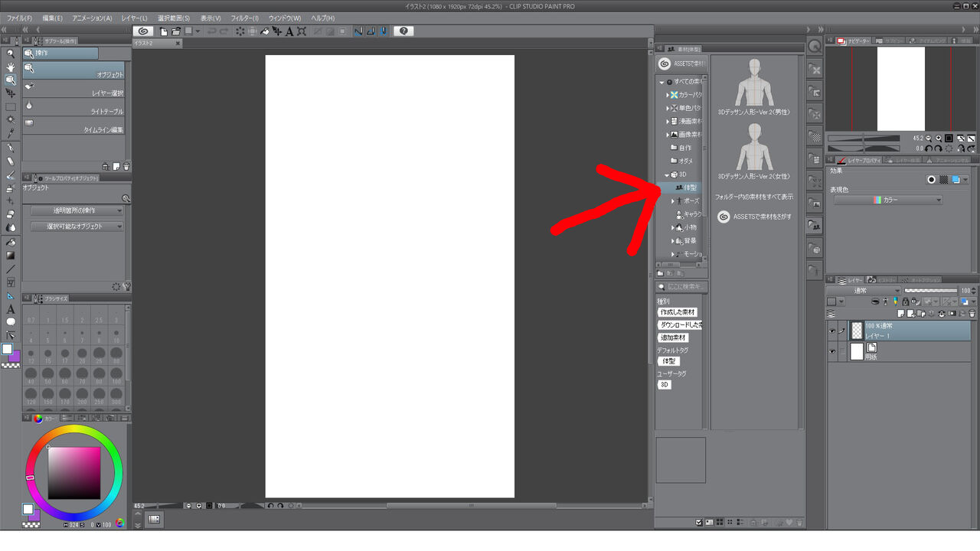
Task: Toggle the ダウンロードした素材 filter
Action: pyautogui.click(x=681, y=325)
